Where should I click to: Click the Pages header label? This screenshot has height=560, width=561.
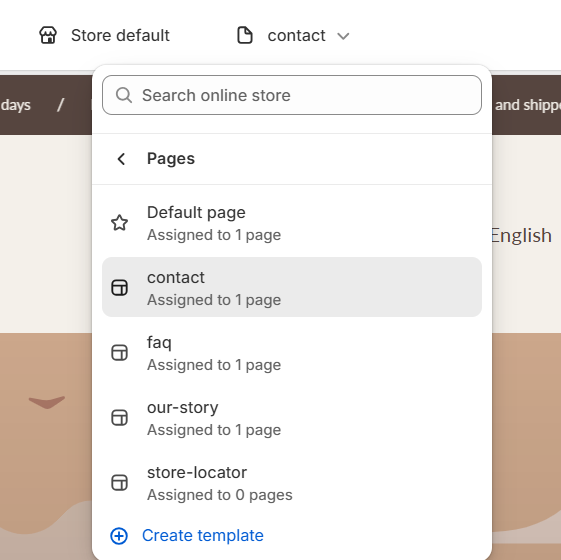(x=171, y=159)
